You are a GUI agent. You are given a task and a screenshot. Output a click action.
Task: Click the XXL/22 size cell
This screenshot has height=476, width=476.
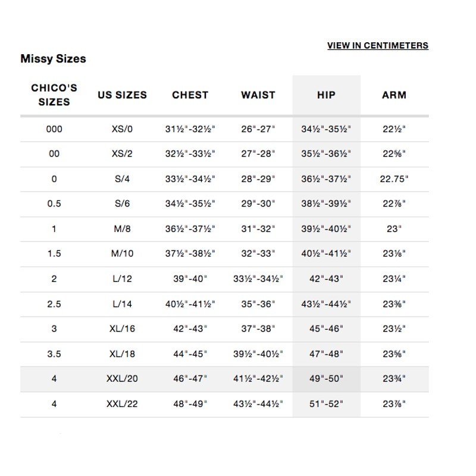122,404
